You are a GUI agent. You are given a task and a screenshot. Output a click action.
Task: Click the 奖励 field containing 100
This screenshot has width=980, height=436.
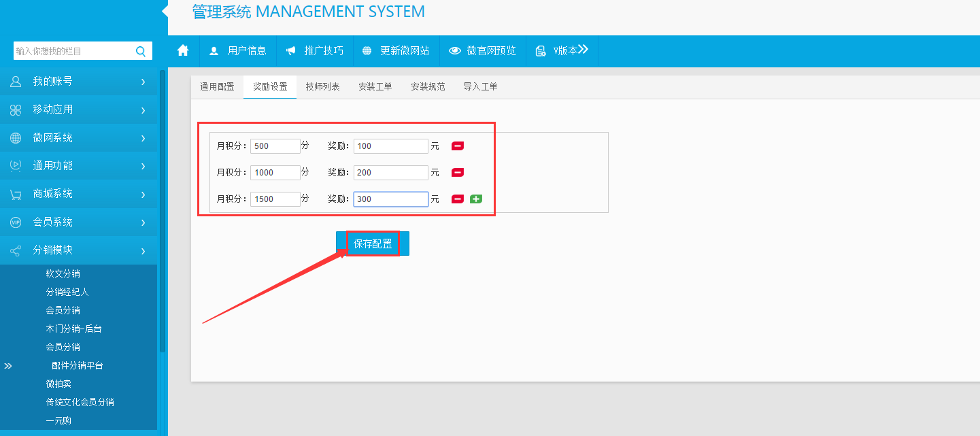coord(391,146)
